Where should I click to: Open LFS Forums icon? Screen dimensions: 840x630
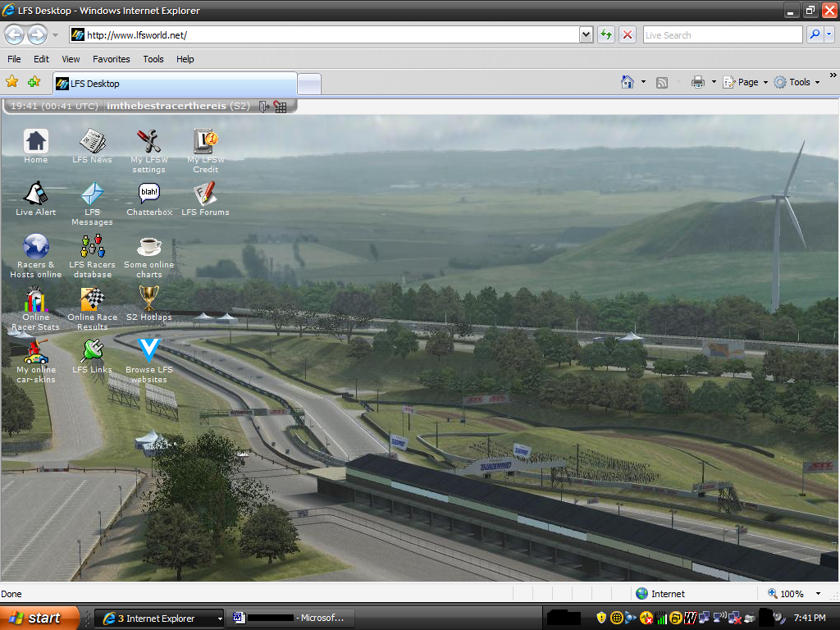click(205, 199)
